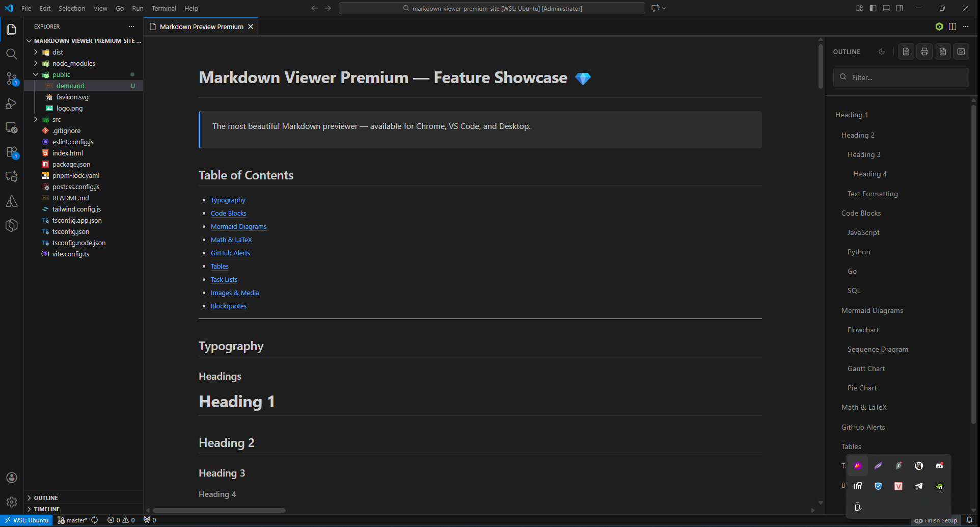Go forward using title bar arrow
The height and width of the screenshot is (527, 980).
[x=328, y=8]
